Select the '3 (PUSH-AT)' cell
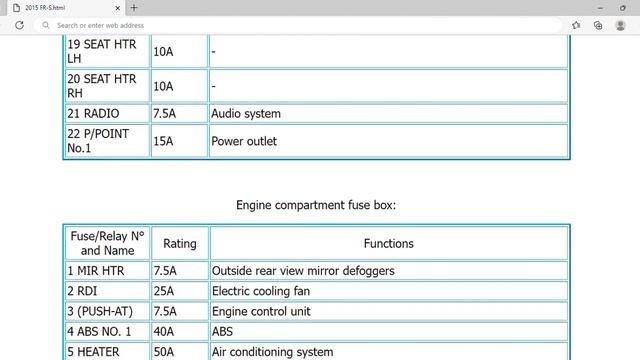The height and width of the screenshot is (360, 640). 107,311
